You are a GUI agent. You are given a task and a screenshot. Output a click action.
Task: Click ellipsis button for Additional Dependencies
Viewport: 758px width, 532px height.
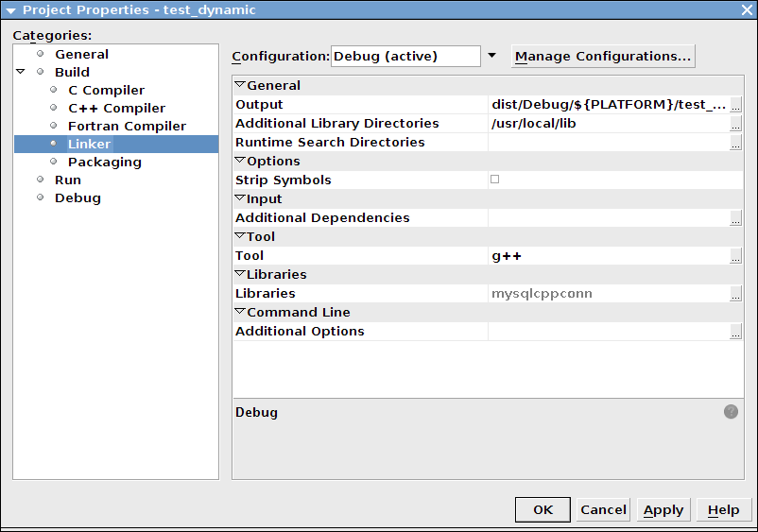pos(736,218)
